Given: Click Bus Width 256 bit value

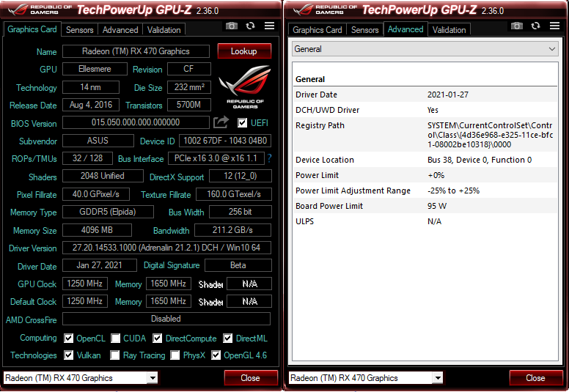Looking at the screenshot, I should (241, 212).
